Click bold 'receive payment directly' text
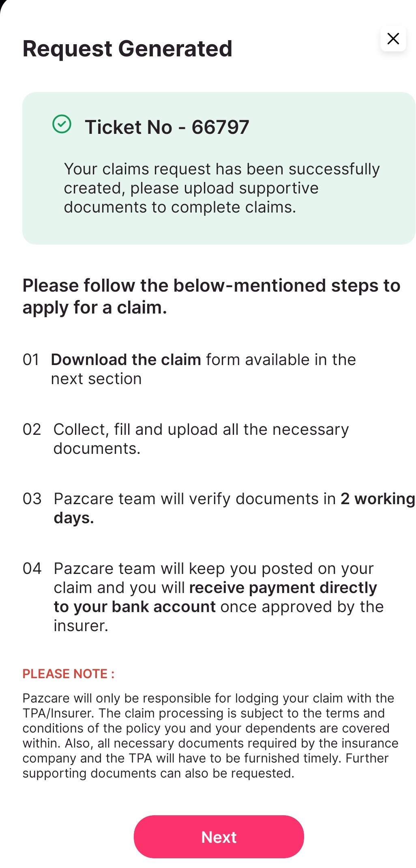The height and width of the screenshot is (868, 416). [x=283, y=588]
